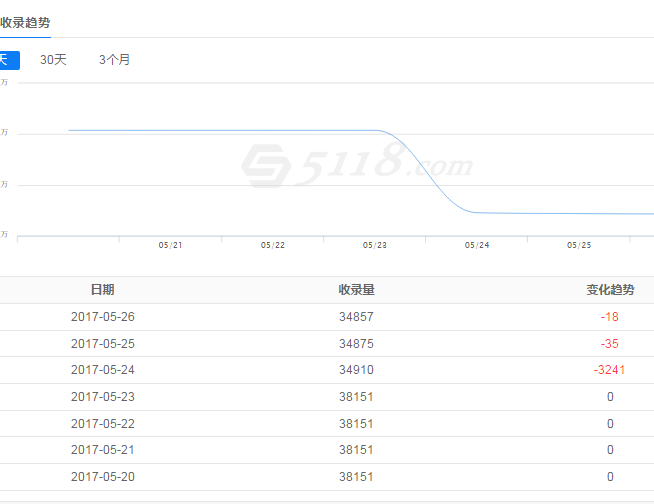Click the -3241 change value

(610, 370)
